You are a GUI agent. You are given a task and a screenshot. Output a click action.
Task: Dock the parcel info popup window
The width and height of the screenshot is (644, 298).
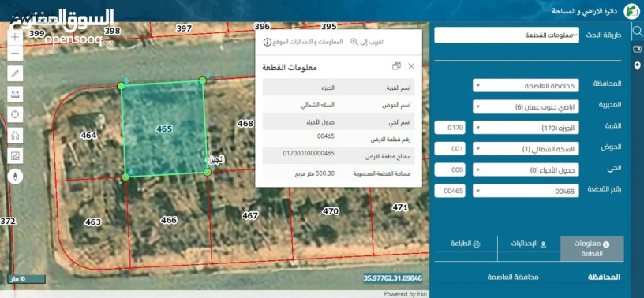[396, 66]
